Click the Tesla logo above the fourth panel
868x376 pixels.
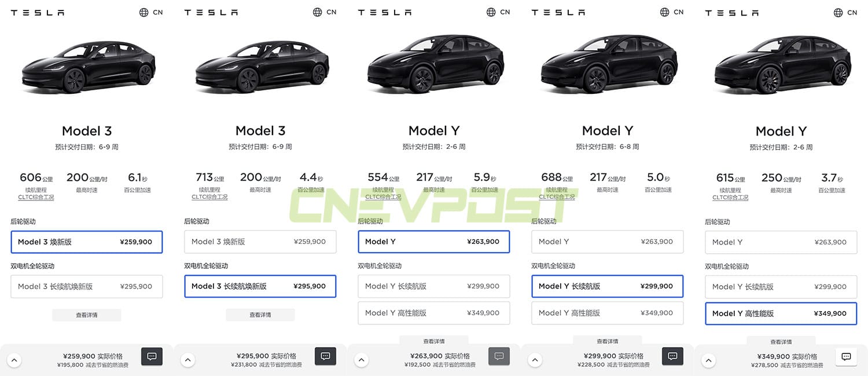[x=558, y=12]
